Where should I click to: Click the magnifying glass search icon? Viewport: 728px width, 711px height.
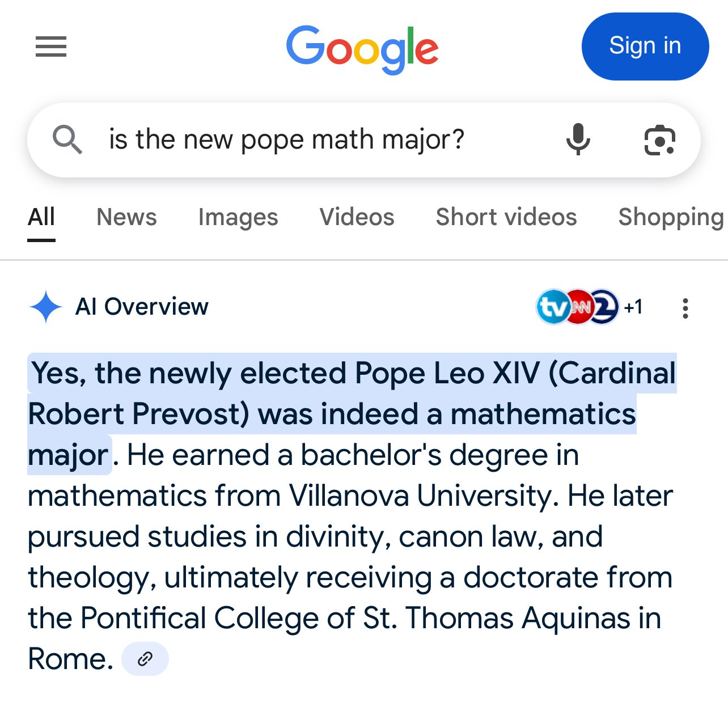click(x=67, y=139)
